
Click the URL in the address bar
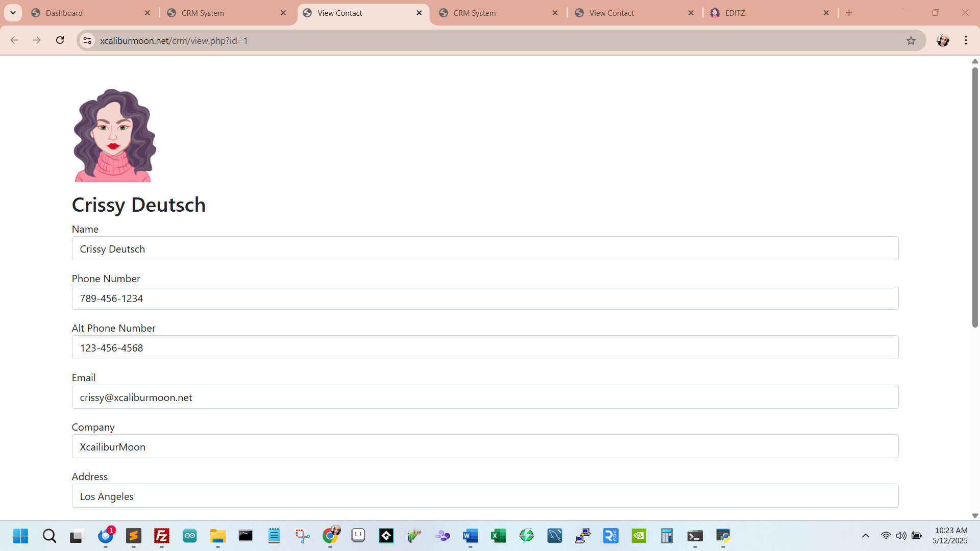click(x=174, y=41)
